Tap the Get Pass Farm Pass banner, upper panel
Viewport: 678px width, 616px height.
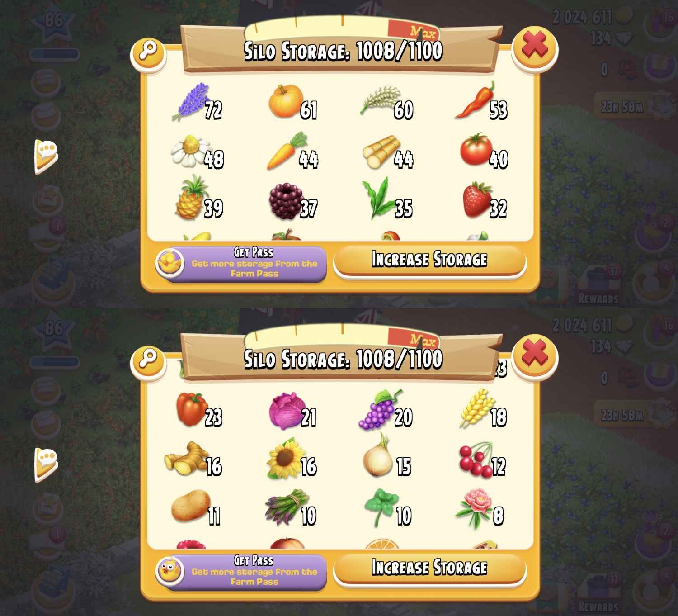coord(241,263)
